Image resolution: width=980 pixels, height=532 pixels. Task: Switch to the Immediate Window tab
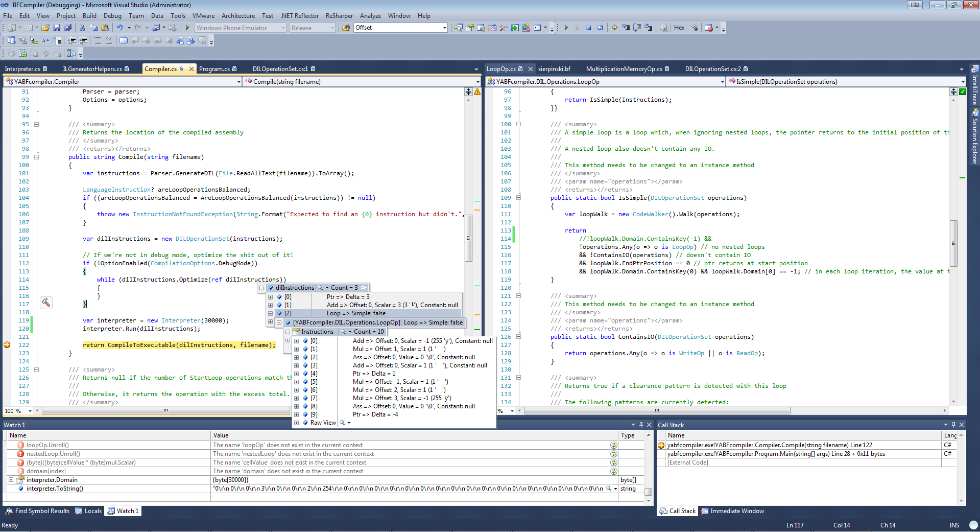click(732, 511)
